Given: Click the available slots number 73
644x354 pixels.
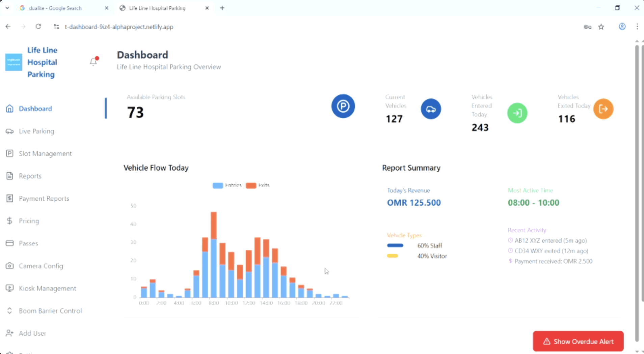Looking at the screenshot, I should point(135,113).
